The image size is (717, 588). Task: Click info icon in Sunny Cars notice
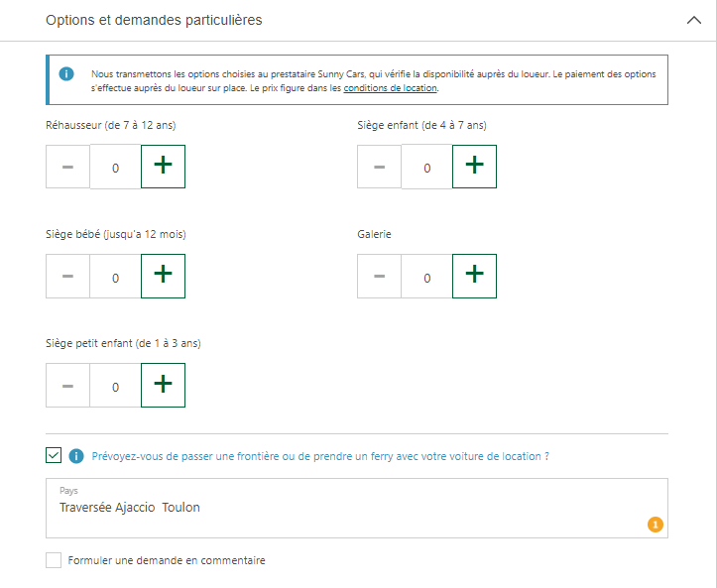click(x=66, y=73)
